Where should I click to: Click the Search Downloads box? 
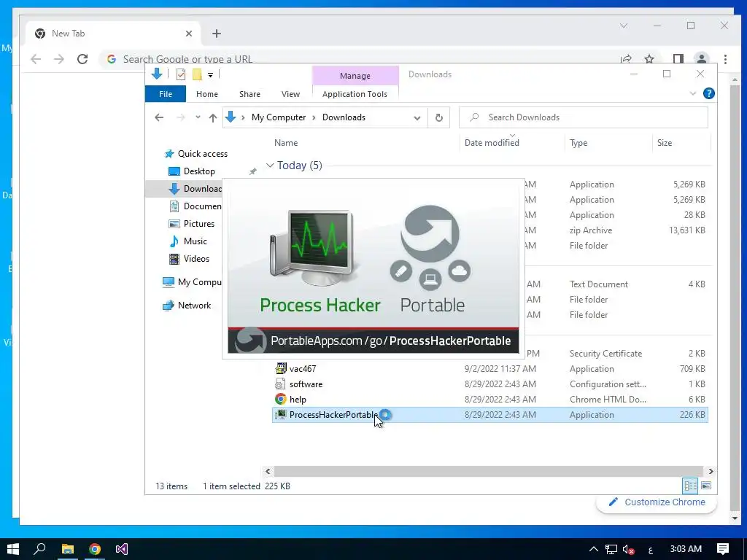(x=584, y=117)
